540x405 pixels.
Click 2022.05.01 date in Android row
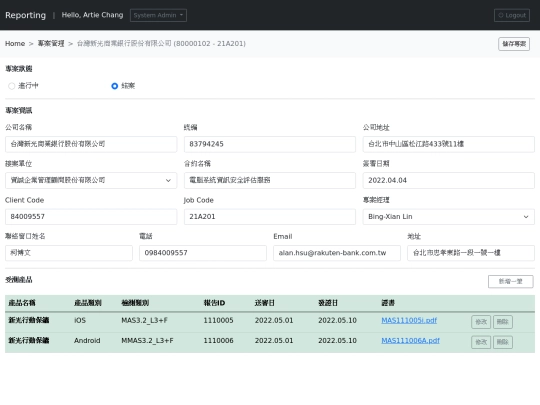(274, 341)
